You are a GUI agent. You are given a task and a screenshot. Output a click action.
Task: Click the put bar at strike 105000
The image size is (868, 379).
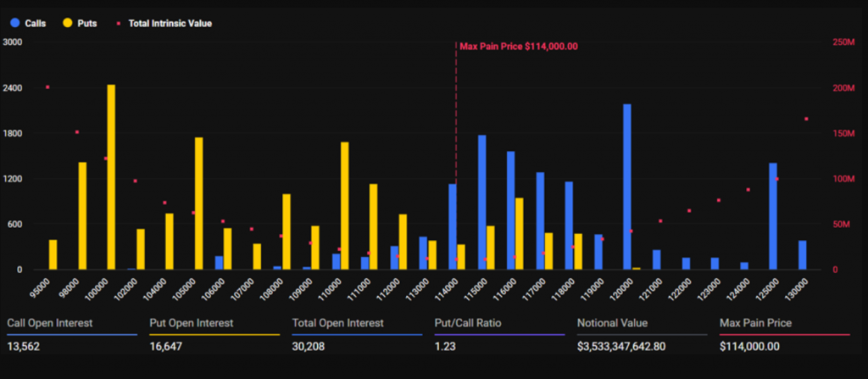[199, 203]
